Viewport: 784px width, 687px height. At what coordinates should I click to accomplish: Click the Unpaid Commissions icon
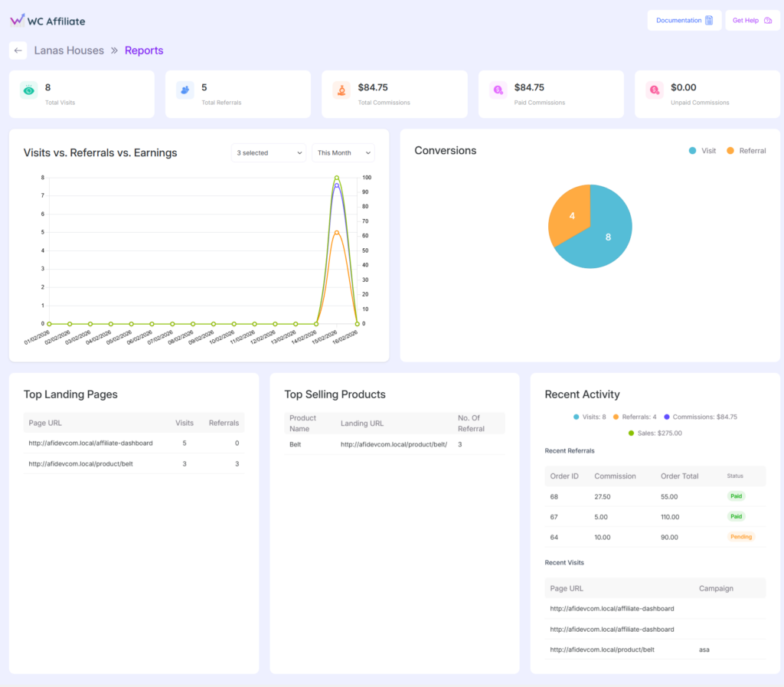654,90
